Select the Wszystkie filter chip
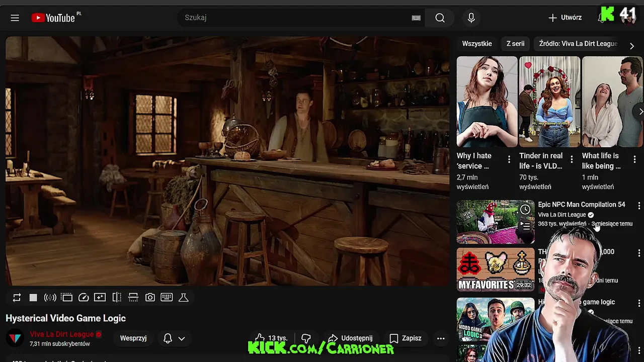 click(x=477, y=44)
